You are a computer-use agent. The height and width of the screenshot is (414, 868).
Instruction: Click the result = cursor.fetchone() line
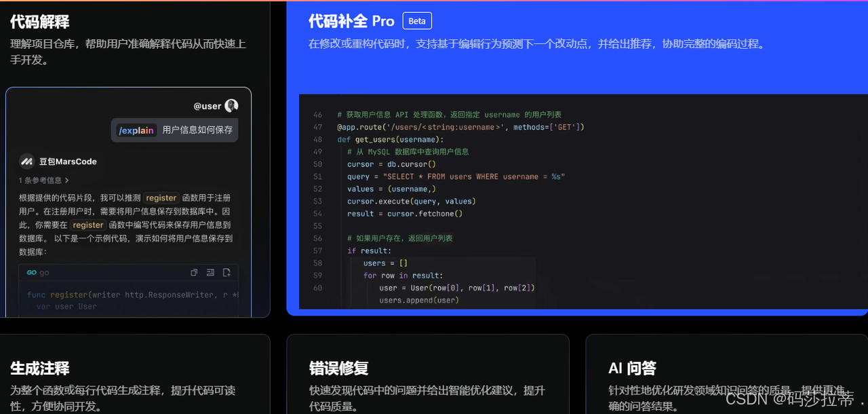click(x=405, y=213)
